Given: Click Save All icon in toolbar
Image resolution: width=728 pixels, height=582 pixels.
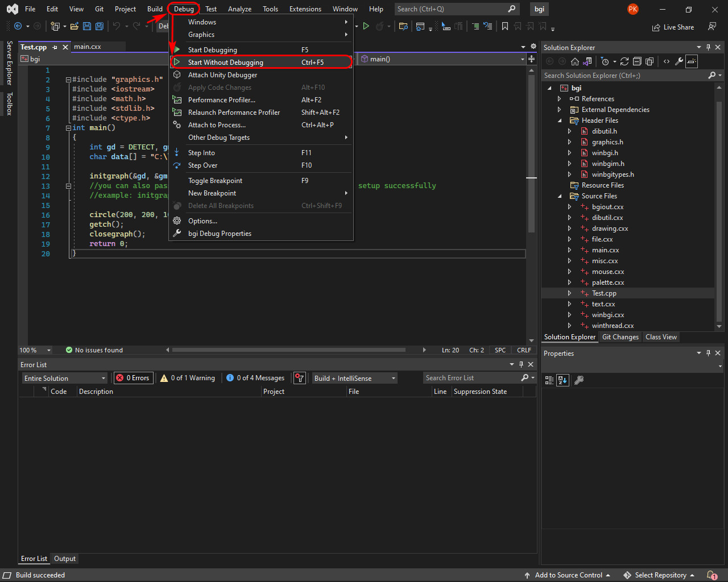Looking at the screenshot, I should click(x=99, y=26).
